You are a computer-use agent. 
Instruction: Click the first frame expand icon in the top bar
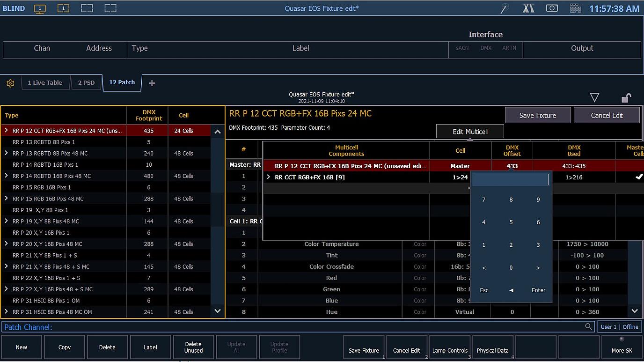pyautogui.click(x=87, y=8)
